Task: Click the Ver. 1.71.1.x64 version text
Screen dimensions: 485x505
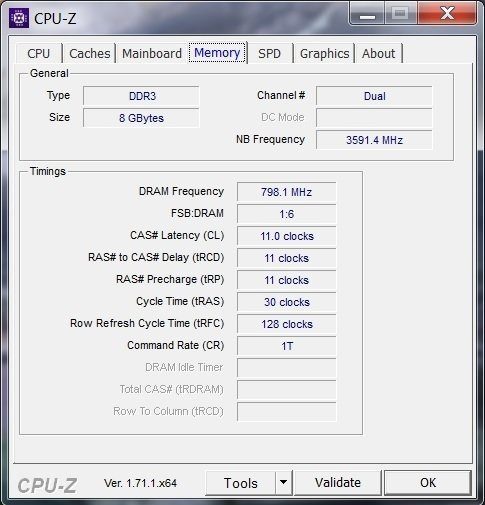Action: point(140,483)
